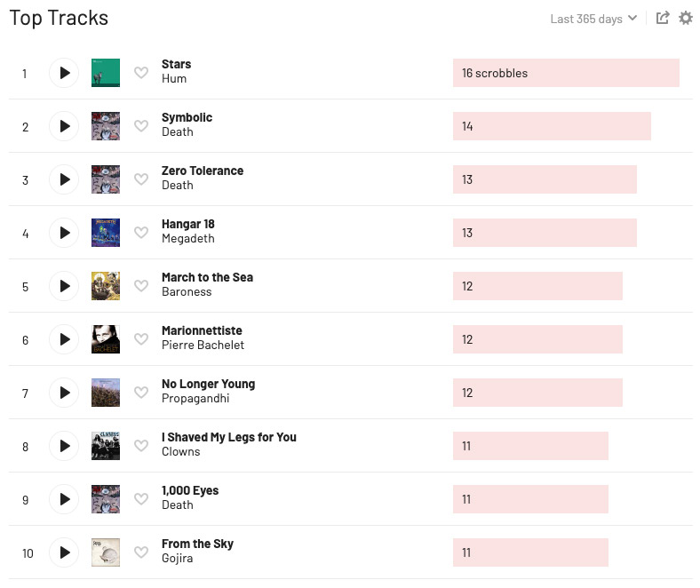The image size is (700, 588).
Task: Toggle the heart for March to the Sea
Action: point(141,286)
